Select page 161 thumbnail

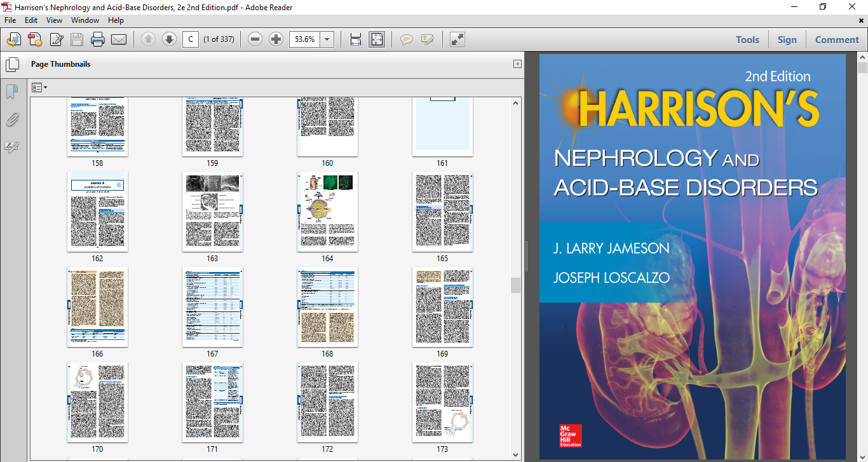pyautogui.click(x=442, y=127)
